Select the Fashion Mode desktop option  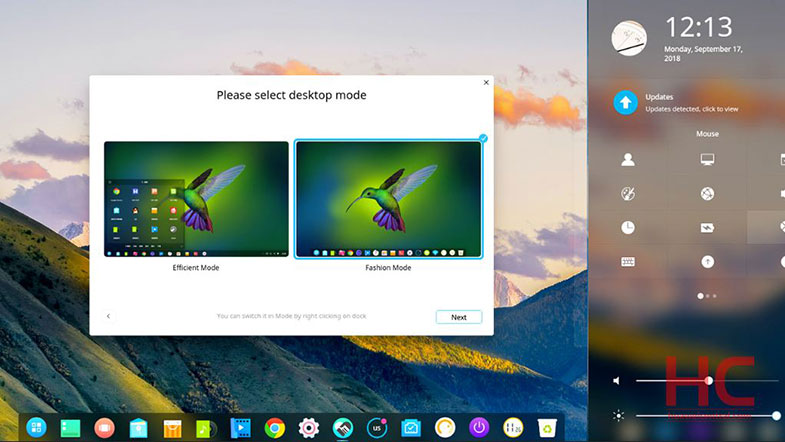[388, 199]
